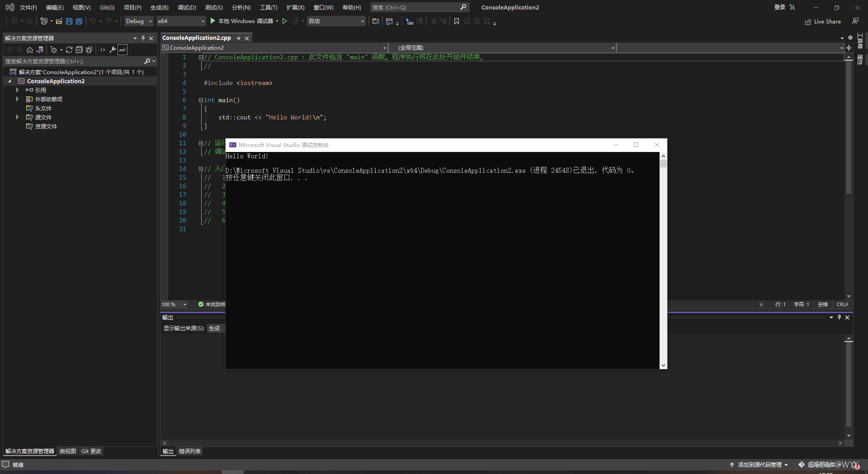Click the debug console vertical scrollbar thumb
Screen dimensions: 868x474
663,164
